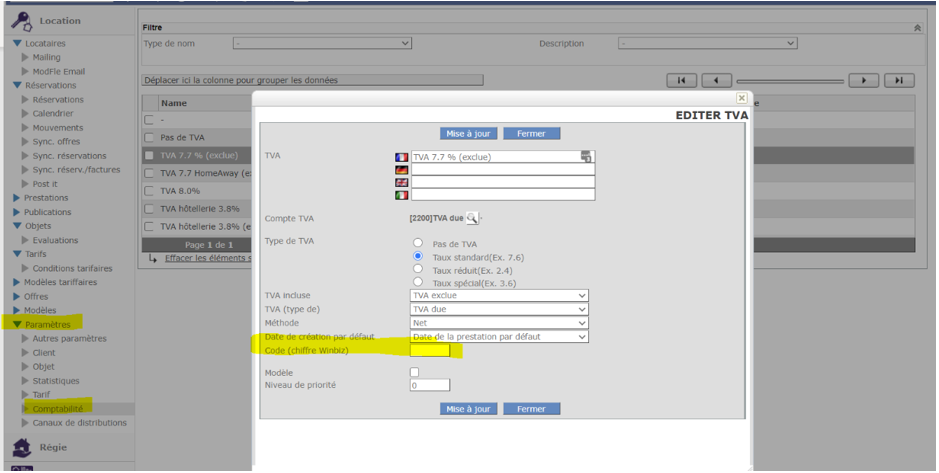Click the bottom Fermer button
Viewport: 939px width, 473px height.
click(x=531, y=409)
